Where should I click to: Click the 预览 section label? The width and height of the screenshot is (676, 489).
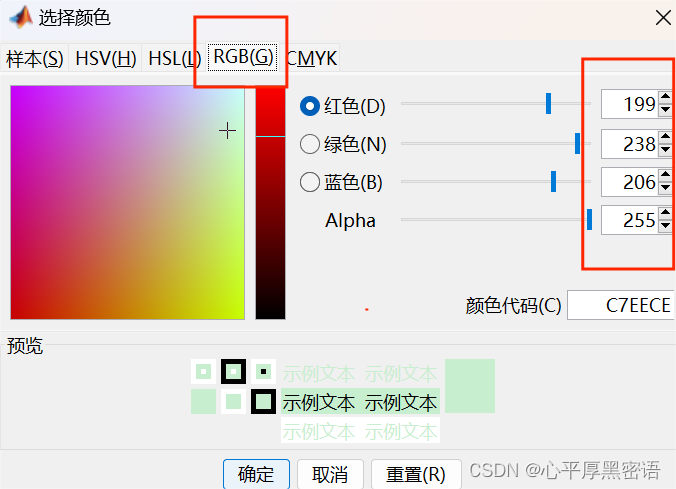(25, 346)
